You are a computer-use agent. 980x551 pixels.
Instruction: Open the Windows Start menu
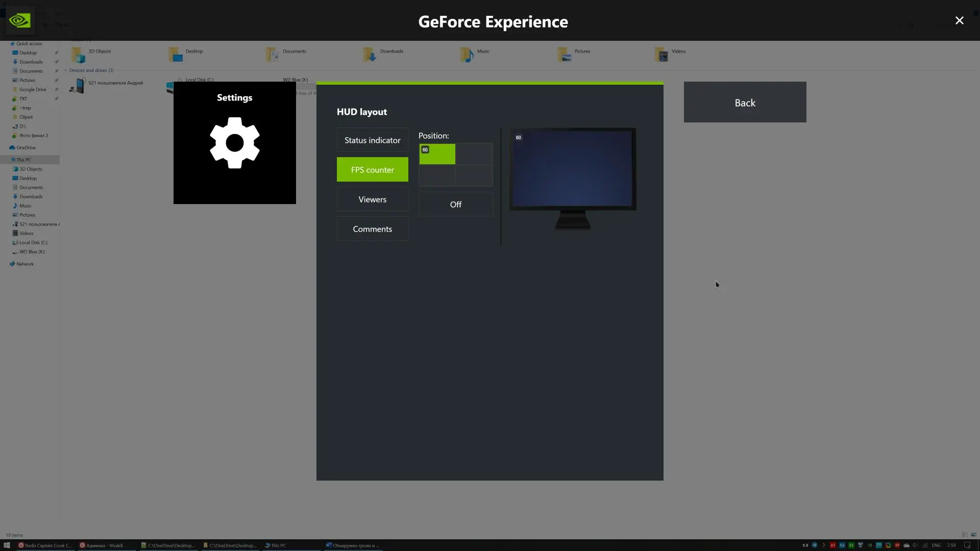click(x=7, y=545)
